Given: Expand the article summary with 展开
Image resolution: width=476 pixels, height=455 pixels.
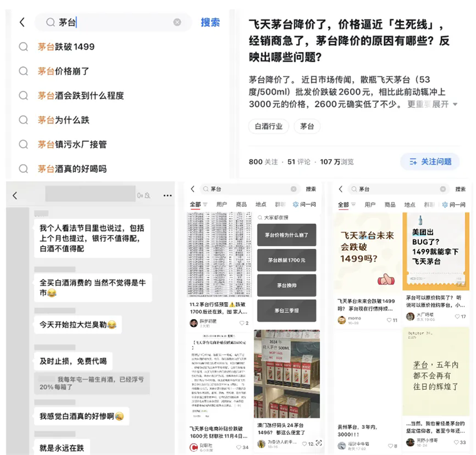Looking at the screenshot, I should (444, 104).
